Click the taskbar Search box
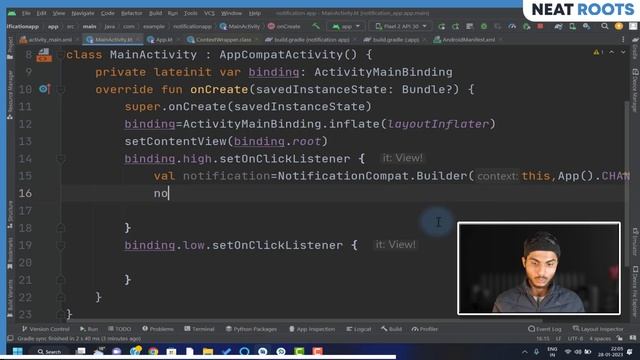 tap(49, 351)
